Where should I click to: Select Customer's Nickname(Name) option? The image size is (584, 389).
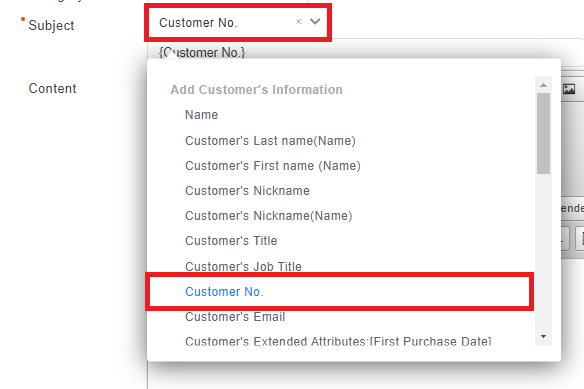point(269,216)
